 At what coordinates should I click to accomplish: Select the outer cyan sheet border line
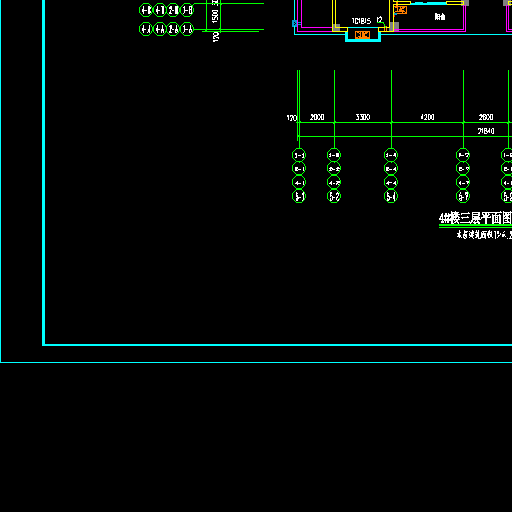tap(256, 362)
